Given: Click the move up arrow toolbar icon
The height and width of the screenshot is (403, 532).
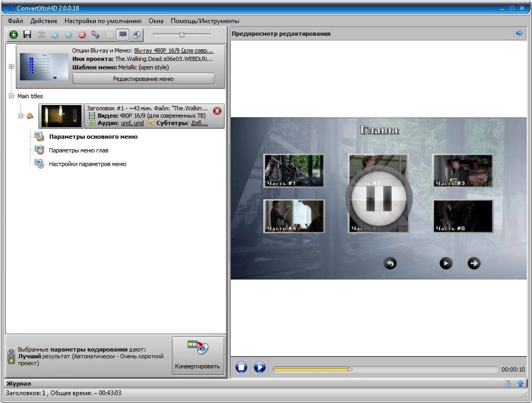Looking at the screenshot, I should 68,34.
